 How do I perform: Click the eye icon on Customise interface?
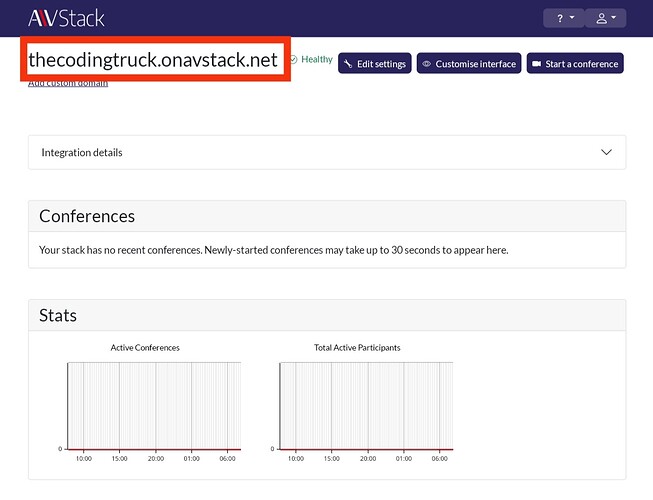[x=427, y=64]
